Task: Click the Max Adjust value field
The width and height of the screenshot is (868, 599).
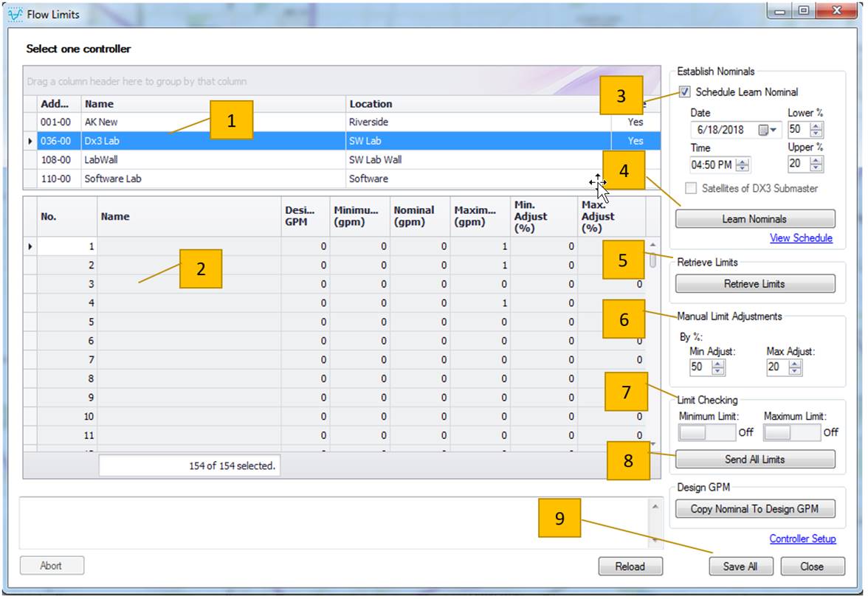Action: click(778, 367)
